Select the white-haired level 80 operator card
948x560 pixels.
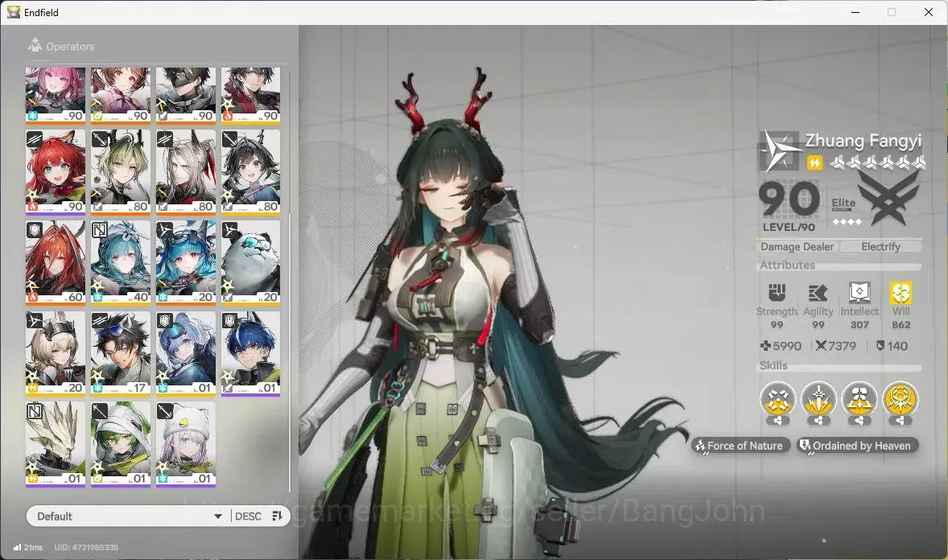point(186,172)
